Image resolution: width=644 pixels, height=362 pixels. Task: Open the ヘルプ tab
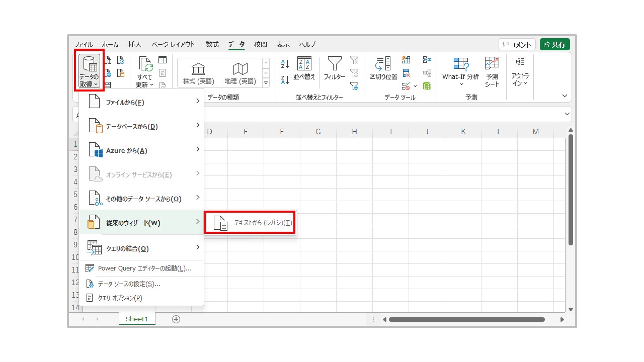tap(307, 44)
